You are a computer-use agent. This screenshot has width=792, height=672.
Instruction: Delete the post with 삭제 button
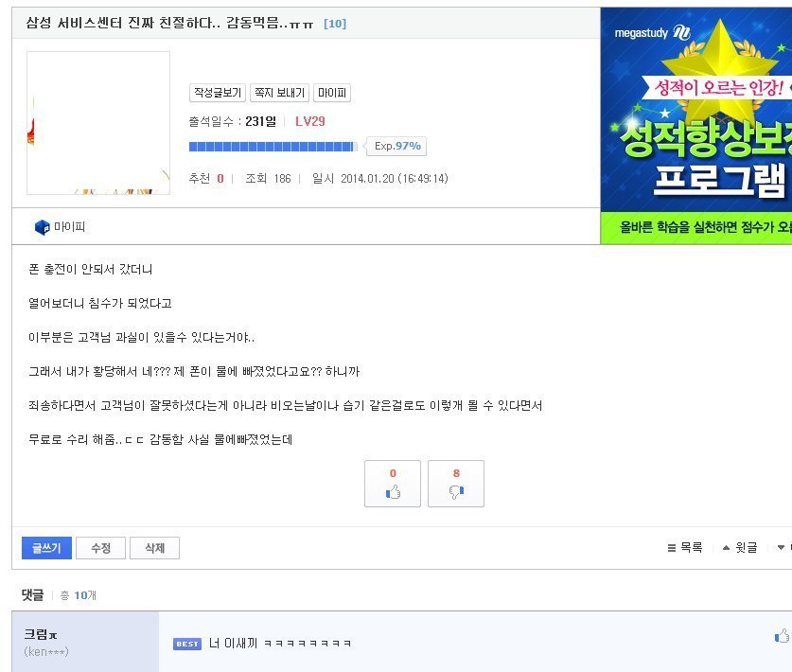tap(154, 548)
